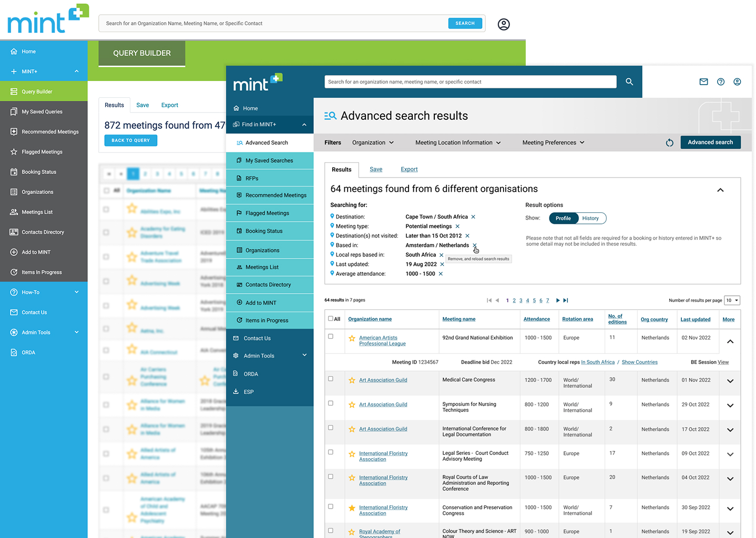Click the organization search input field
Viewport: 756px width, 538px height.
470,82
